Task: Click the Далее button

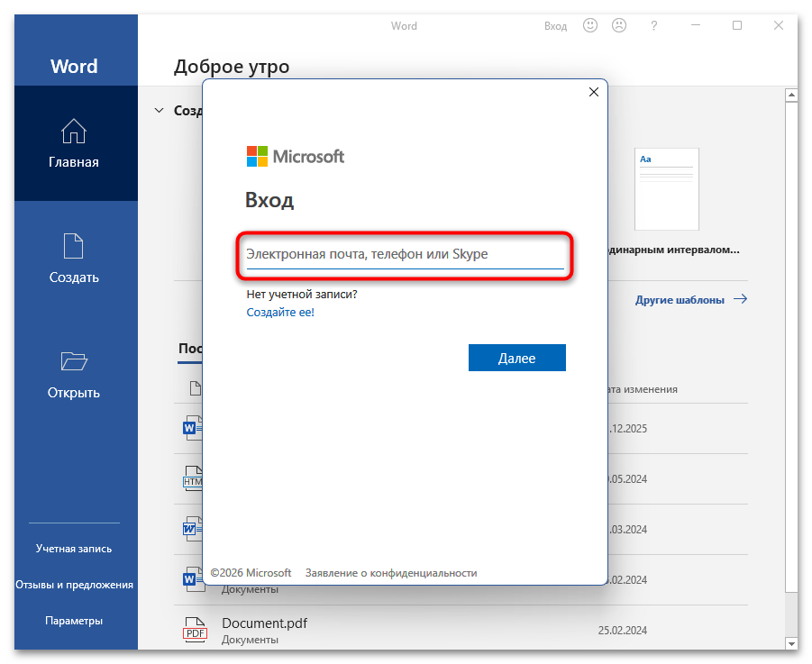Action: click(516, 357)
